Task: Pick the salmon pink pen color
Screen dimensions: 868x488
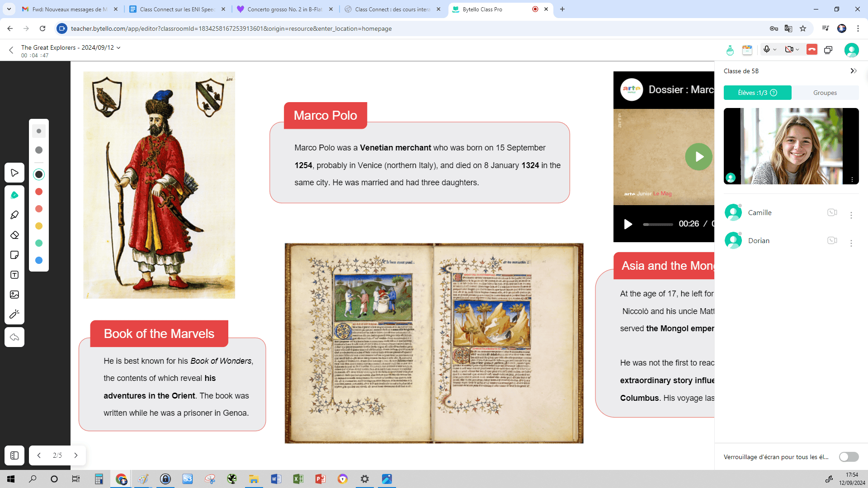Action: 39,209
